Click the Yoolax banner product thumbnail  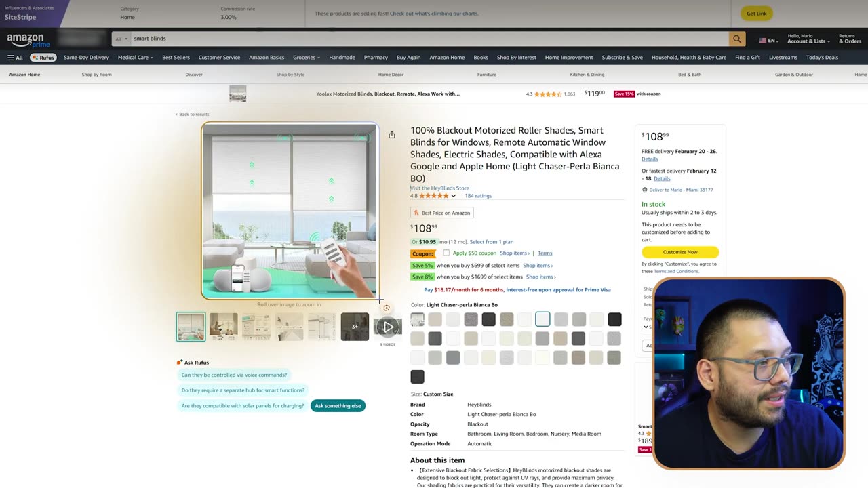[x=237, y=94]
